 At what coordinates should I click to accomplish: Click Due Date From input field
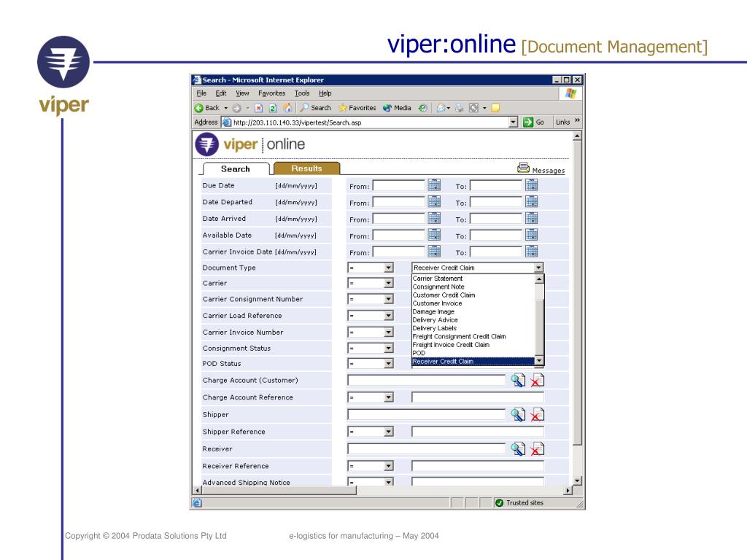399,186
